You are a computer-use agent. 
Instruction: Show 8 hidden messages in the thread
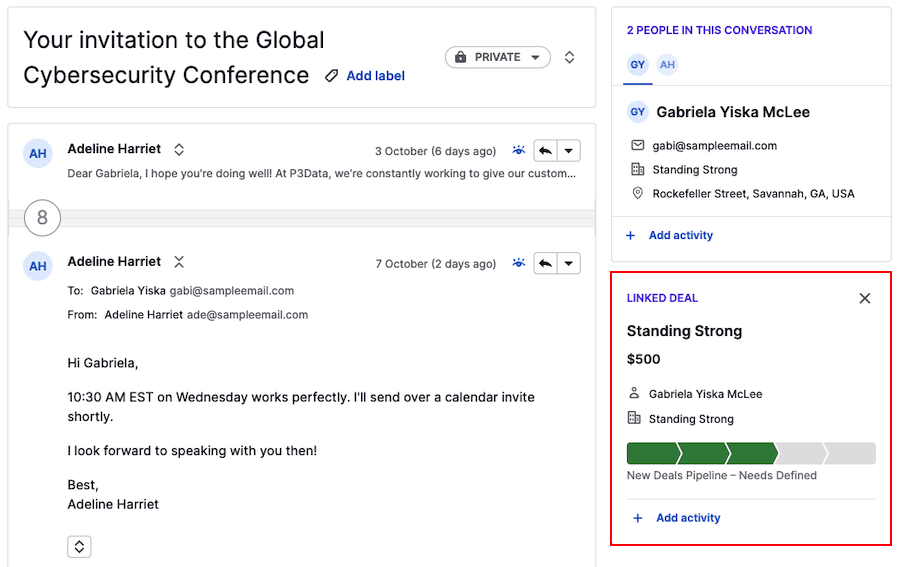click(x=42, y=217)
